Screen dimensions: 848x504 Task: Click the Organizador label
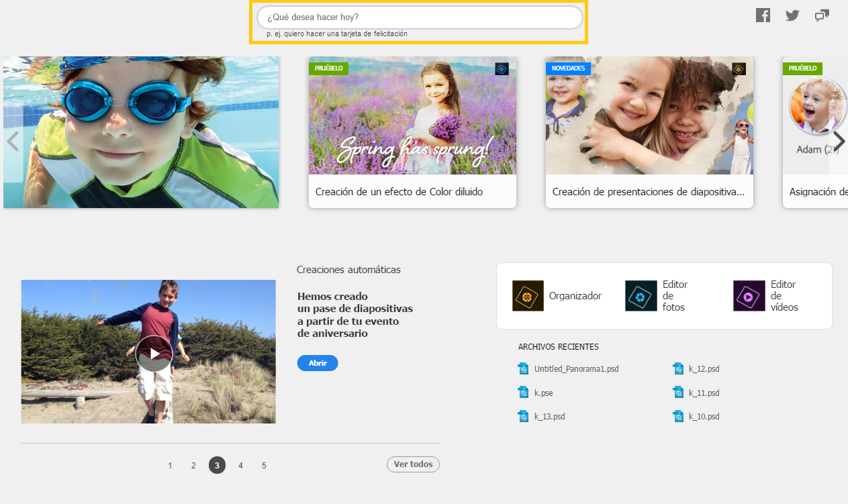(575, 296)
